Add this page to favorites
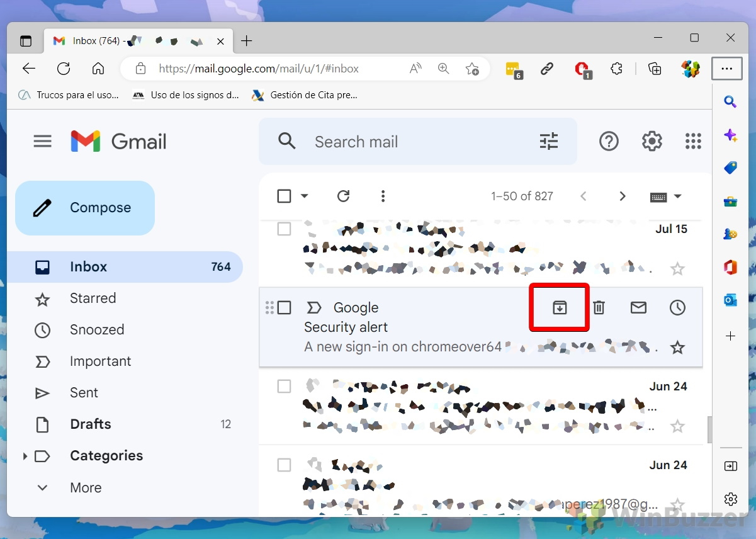Screen dimensions: 756x539 (472, 69)
